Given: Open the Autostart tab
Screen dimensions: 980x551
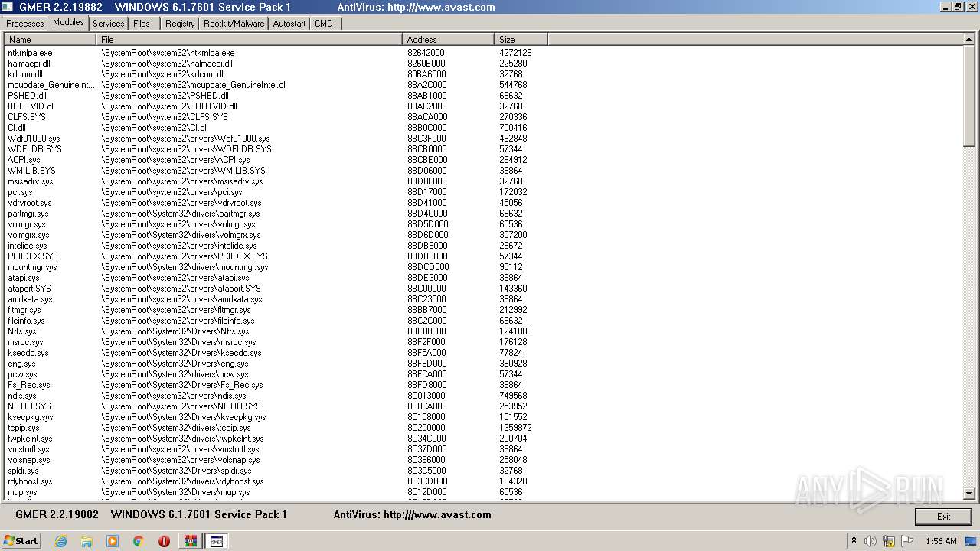Looking at the screenshot, I should [x=289, y=24].
